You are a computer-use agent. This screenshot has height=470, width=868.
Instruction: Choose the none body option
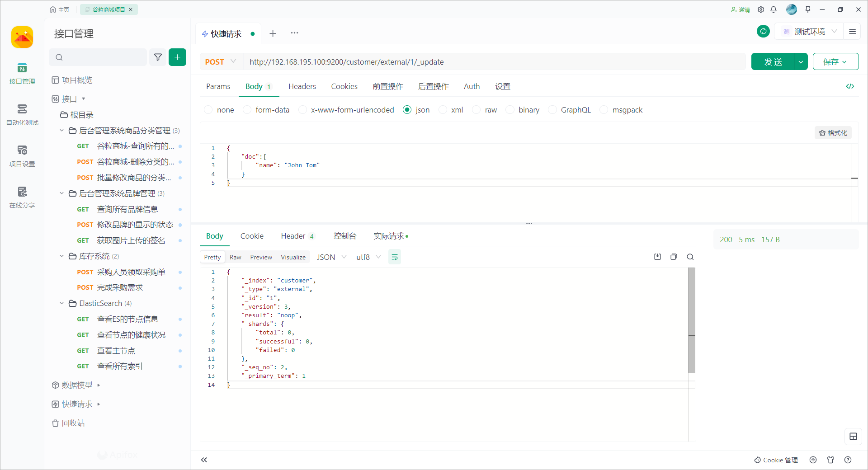208,110
